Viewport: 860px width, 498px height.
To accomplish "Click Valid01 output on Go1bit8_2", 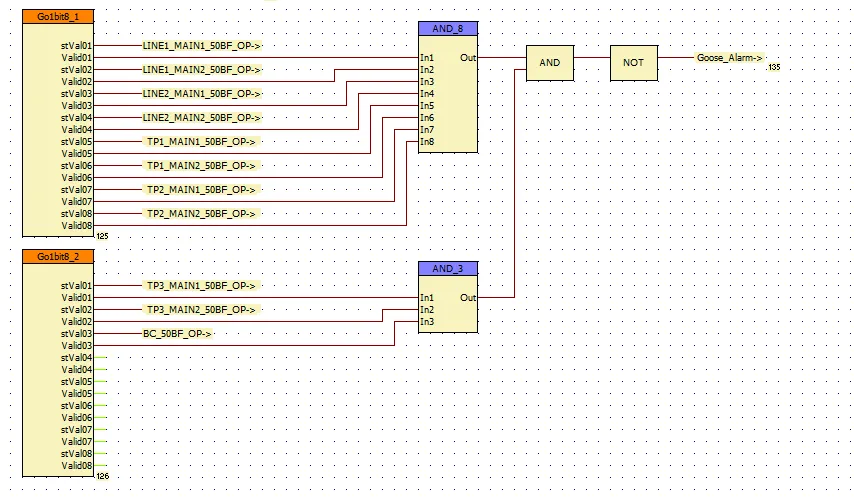I will (77, 298).
